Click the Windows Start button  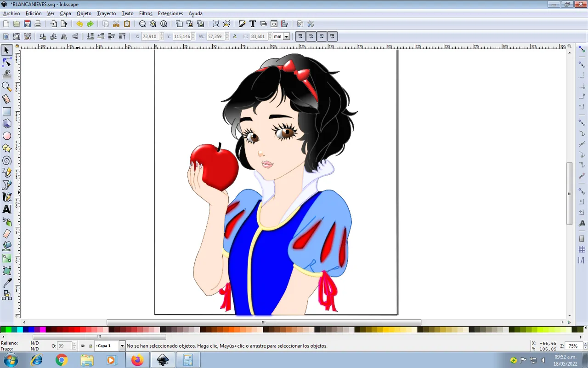11,360
